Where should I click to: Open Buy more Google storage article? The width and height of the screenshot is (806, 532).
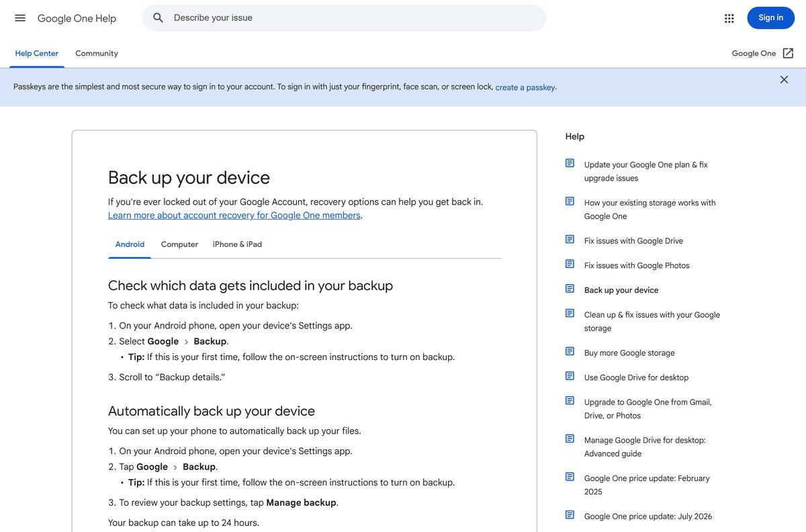(x=629, y=353)
